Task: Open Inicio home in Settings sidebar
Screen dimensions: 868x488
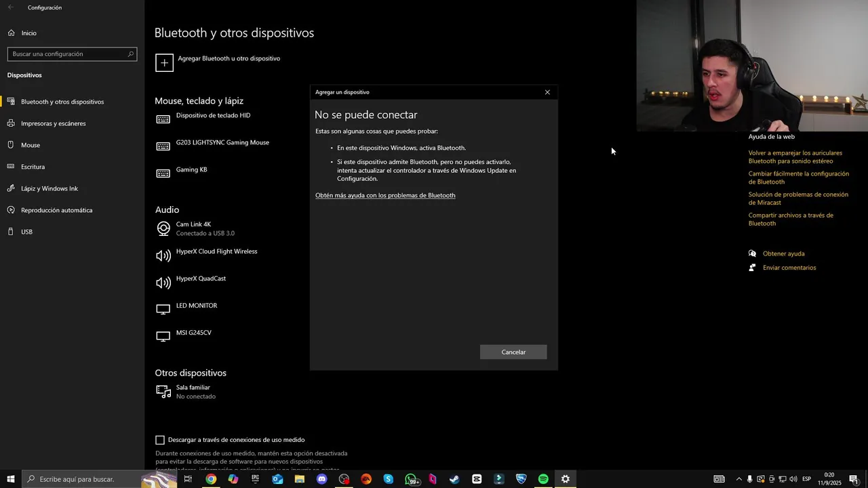Action: tap(28, 33)
